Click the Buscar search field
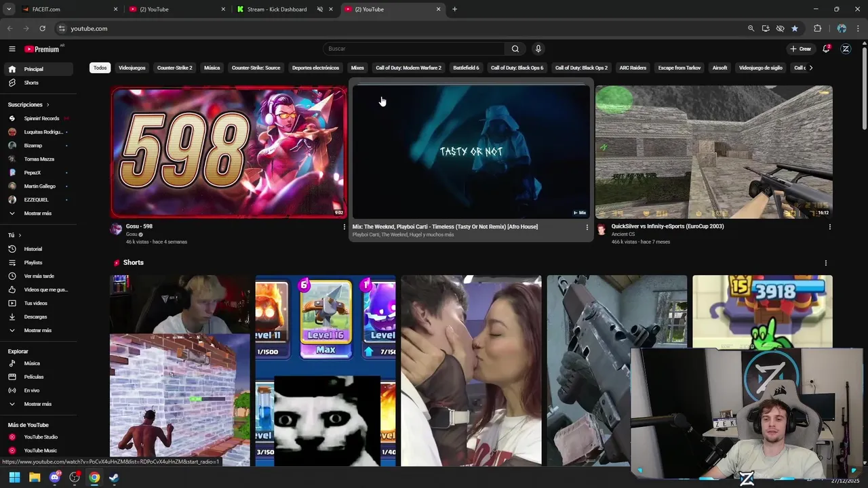 414,49
